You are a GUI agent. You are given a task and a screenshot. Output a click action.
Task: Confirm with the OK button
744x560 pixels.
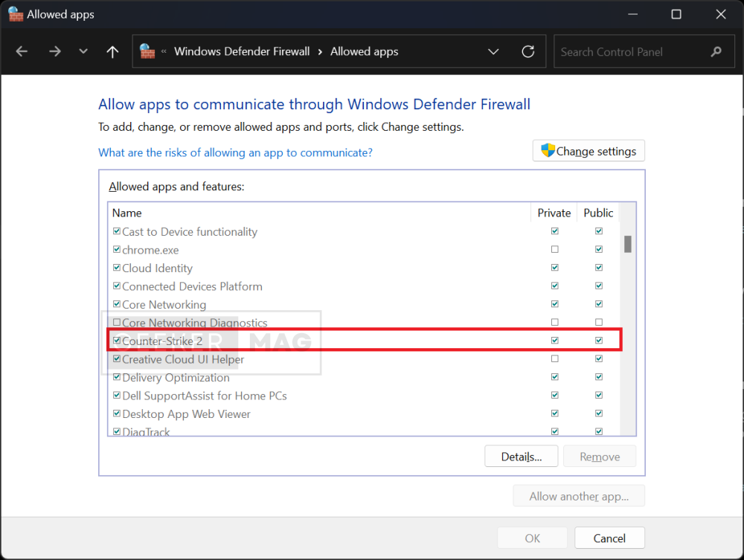(533, 538)
